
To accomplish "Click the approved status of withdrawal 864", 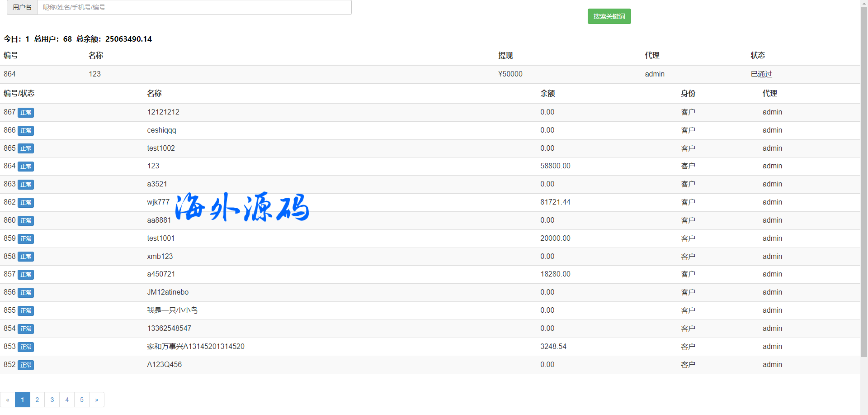I will [x=761, y=74].
